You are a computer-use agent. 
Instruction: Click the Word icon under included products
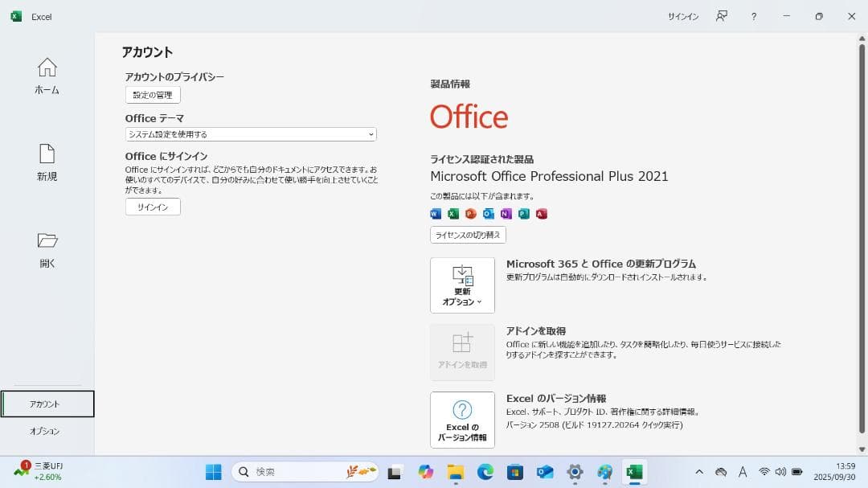tap(436, 214)
